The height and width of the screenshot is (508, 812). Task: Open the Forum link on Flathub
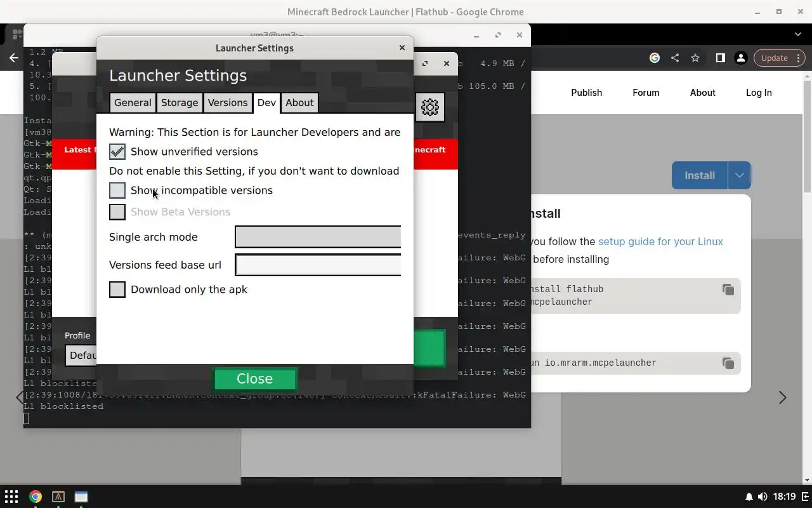point(646,93)
